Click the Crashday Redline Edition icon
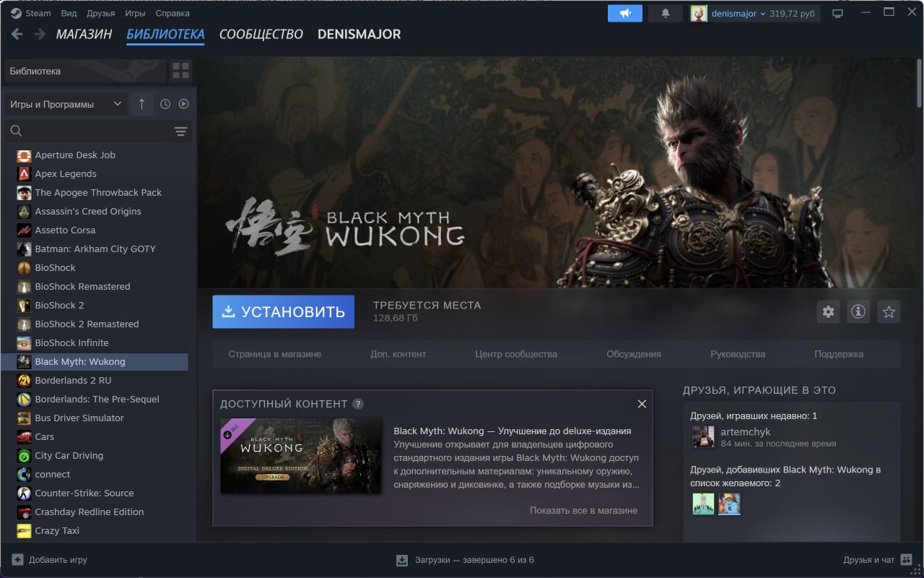This screenshot has width=924, height=578. point(24,512)
